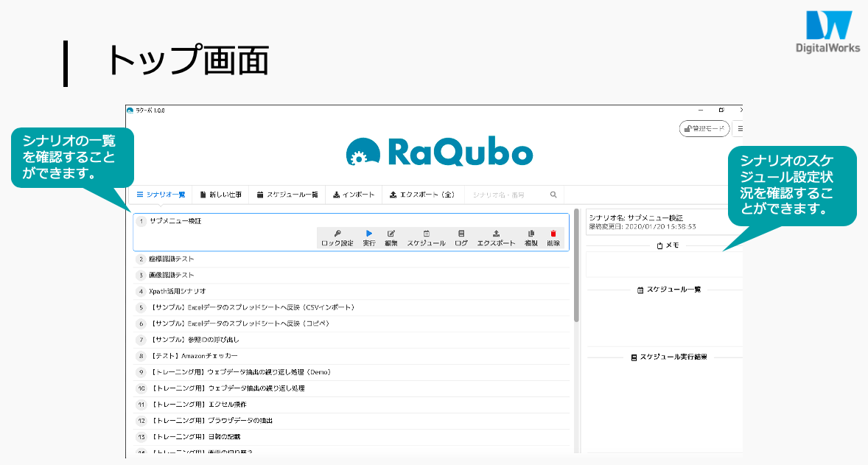Screen dimensions: 868x465
Task: Open the 編集 edit pencil icon
Action: coord(391,234)
